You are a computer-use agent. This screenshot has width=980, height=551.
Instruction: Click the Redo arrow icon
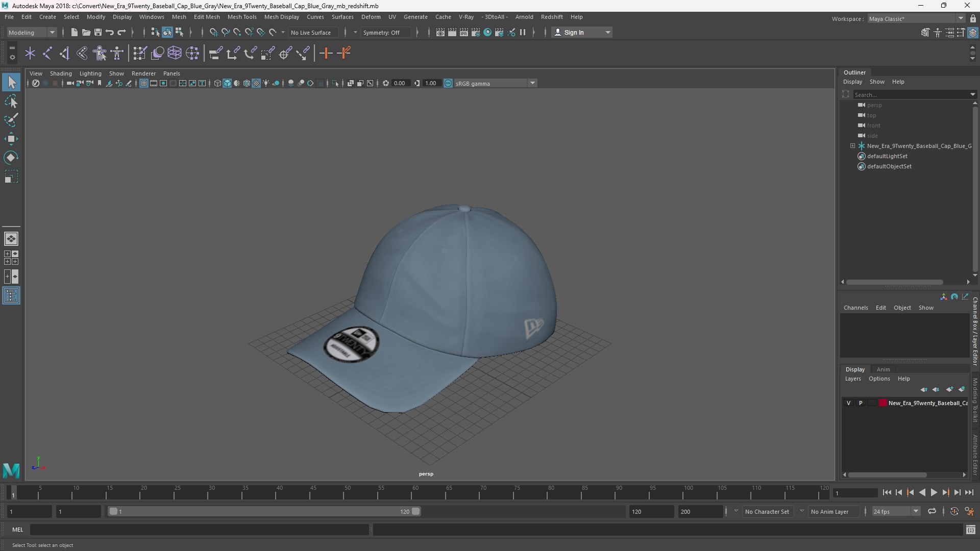(121, 32)
